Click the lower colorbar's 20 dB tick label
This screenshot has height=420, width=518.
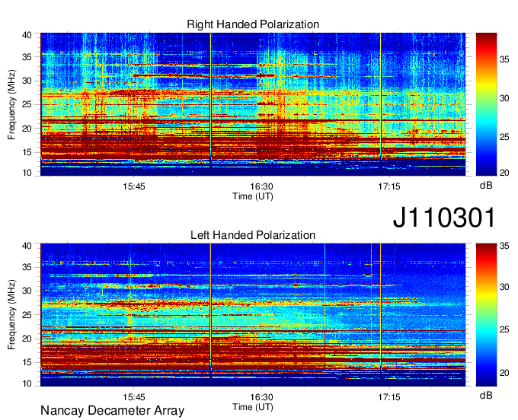tap(504, 373)
